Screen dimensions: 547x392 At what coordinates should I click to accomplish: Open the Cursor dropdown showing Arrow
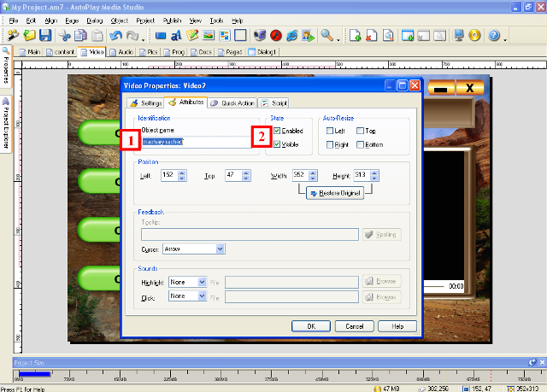click(220, 249)
